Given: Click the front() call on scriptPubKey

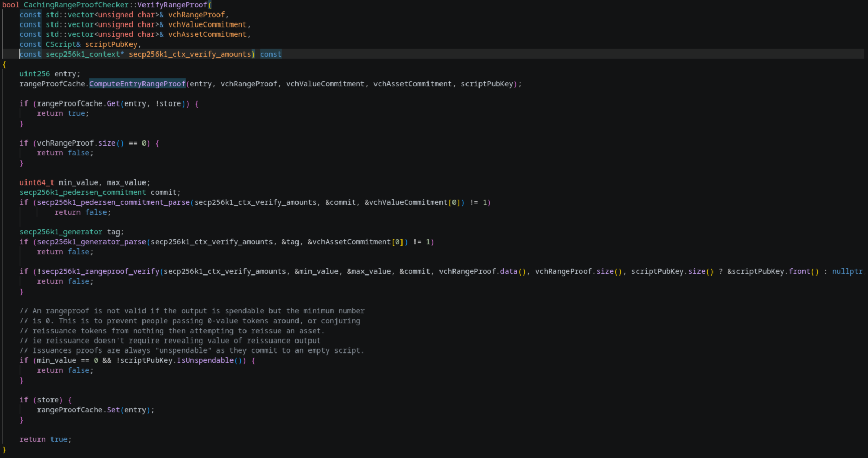Looking at the screenshot, I should click(804, 271).
